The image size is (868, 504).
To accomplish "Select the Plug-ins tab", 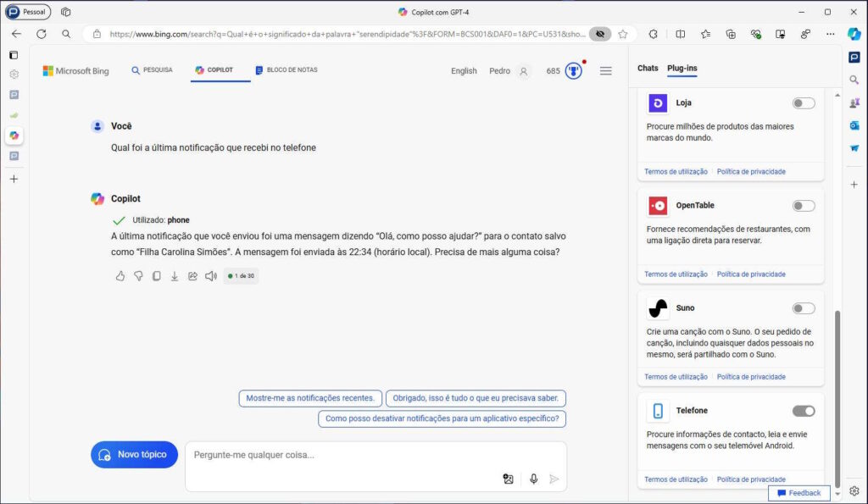I will (x=682, y=68).
